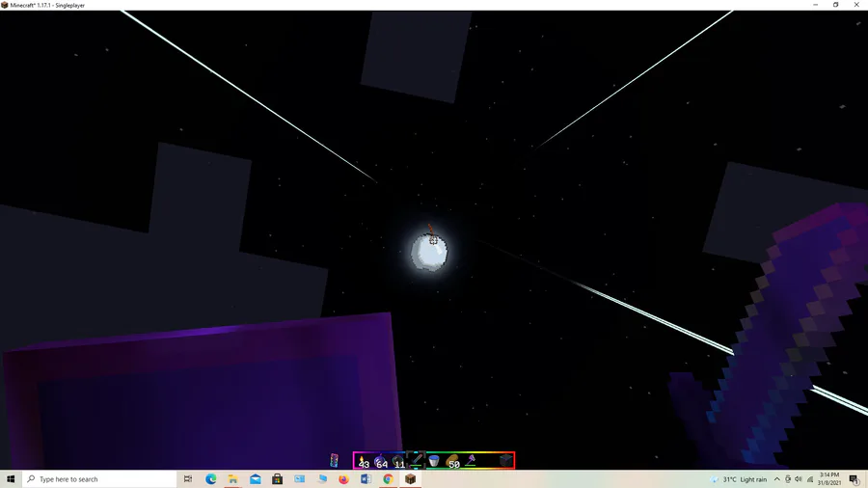The height and width of the screenshot is (488, 868).
Task: Expand hidden system tray icons
Action: click(776, 479)
